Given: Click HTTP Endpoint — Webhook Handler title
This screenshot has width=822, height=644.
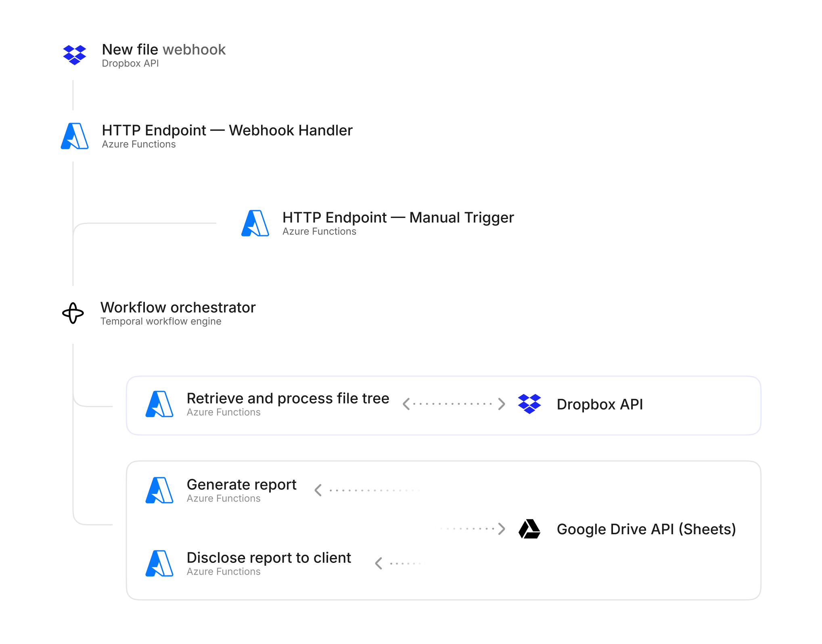Looking at the screenshot, I should 227,130.
